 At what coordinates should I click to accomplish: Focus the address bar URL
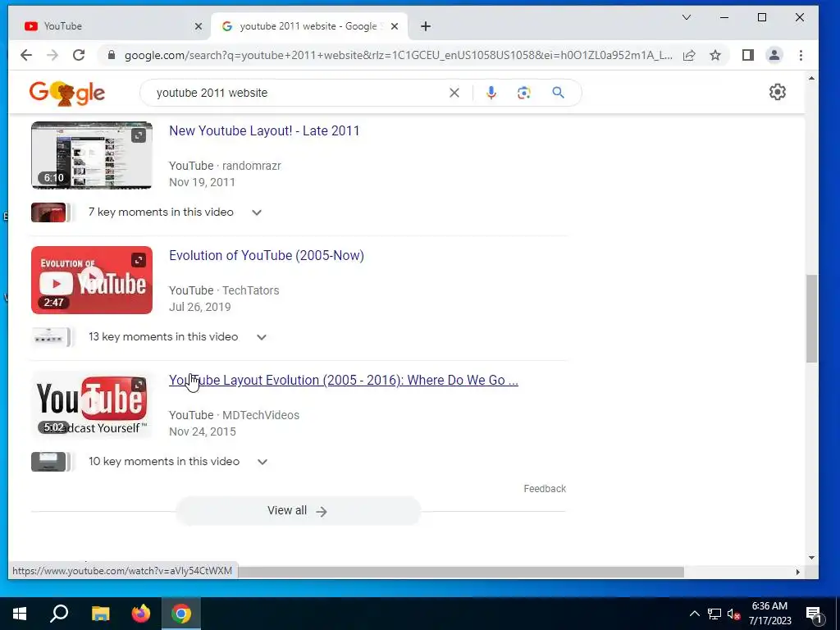click(x=398, y=55)
